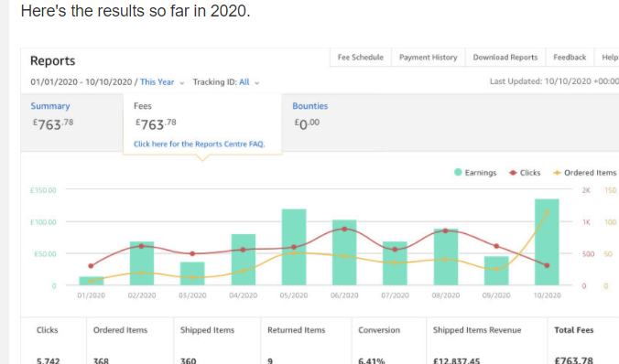This screenshot has width=619, height=364.
Task: Toggle the Ordered Items legend marker
Action: [557, 173]
